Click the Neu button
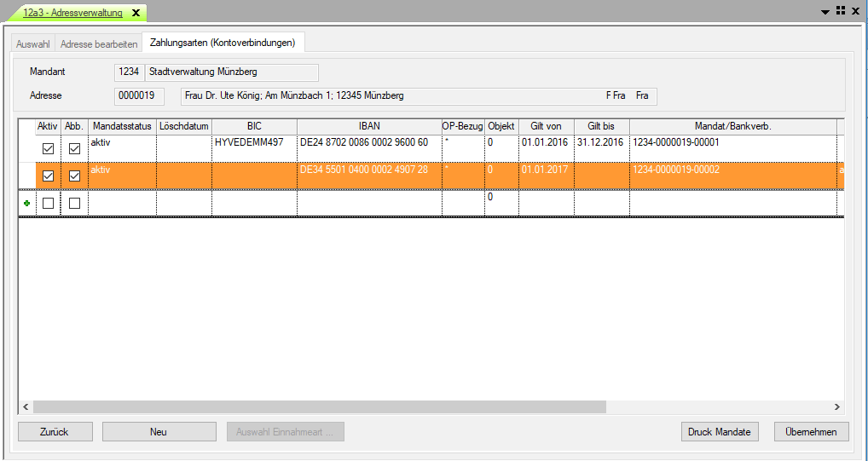Screen dimensions: 868x461 click(159, 432)
